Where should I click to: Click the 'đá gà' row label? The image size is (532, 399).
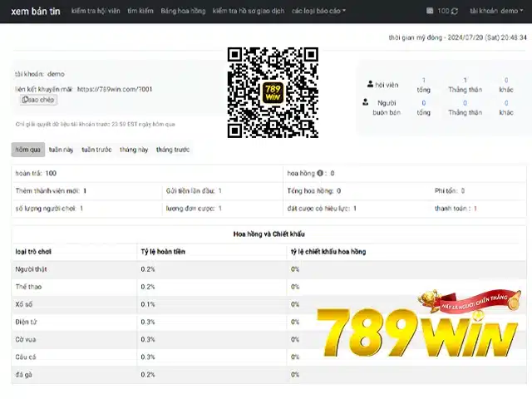(x=24, y=375)
